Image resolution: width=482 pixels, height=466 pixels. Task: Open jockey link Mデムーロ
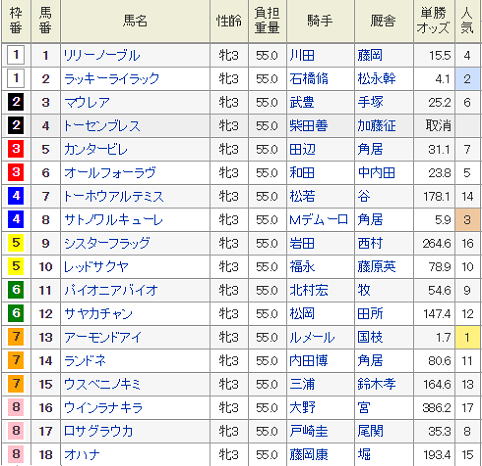coord(318,220)
